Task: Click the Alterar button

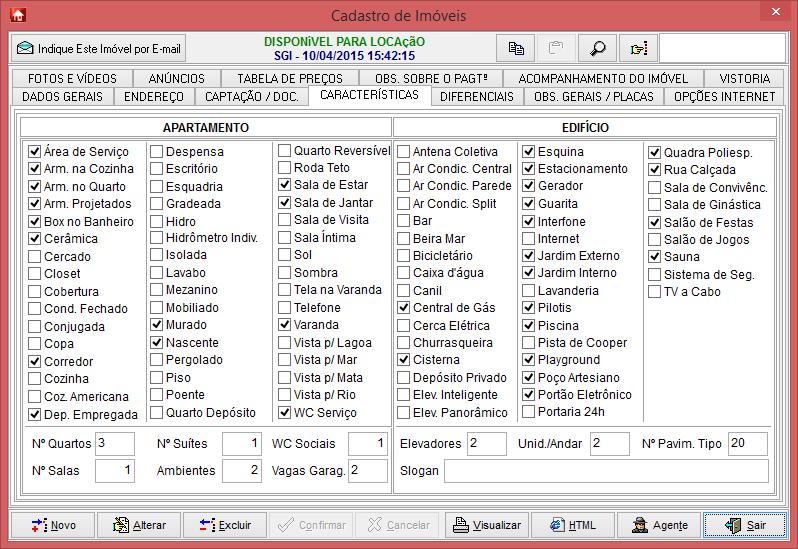Action: click(139, 525)
